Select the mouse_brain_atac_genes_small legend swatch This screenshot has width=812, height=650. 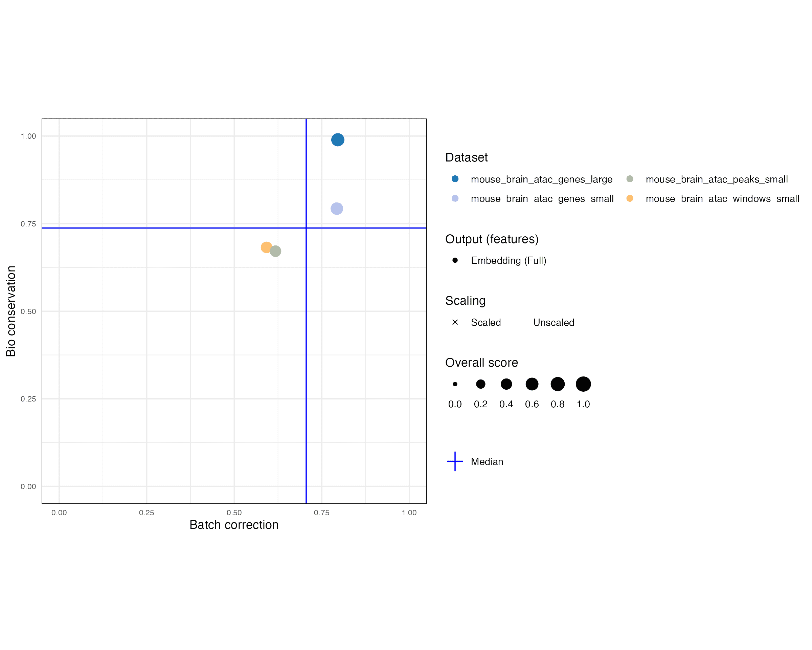(455, 198)
